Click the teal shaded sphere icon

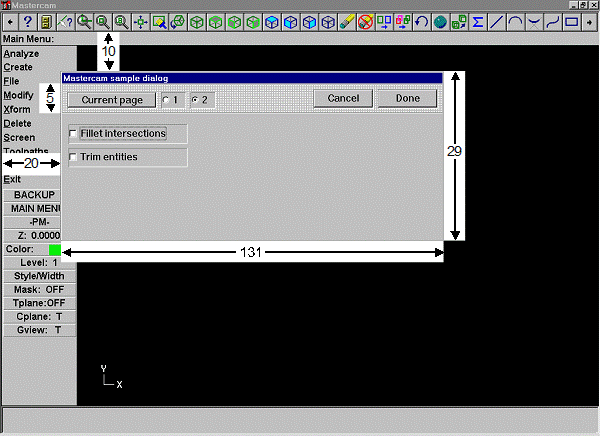pos(440,21)
